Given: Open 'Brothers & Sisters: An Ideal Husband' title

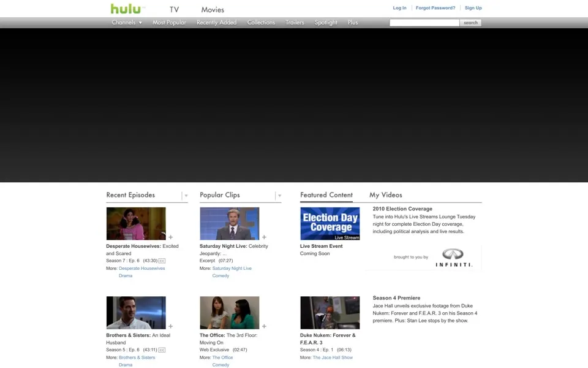Looking at the screenshot, I should click(138, 339).
